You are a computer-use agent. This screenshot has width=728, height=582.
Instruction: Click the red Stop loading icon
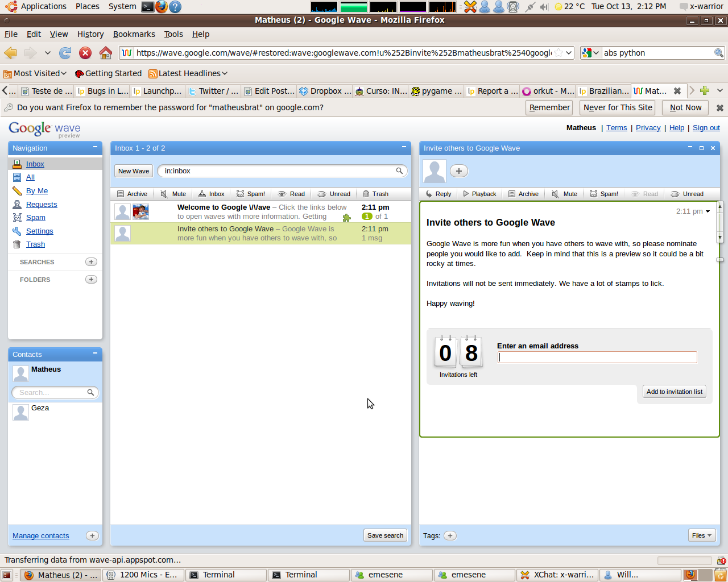click(x=85, y=53)
